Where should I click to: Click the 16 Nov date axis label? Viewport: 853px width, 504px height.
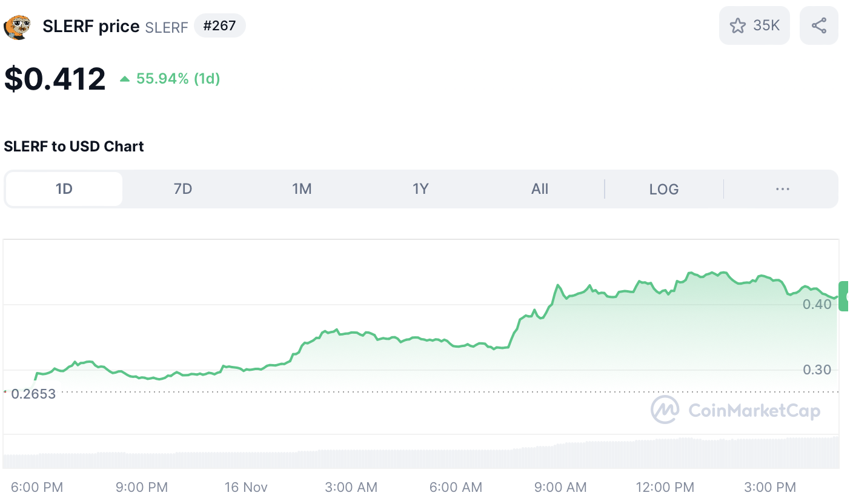point(246,487)
